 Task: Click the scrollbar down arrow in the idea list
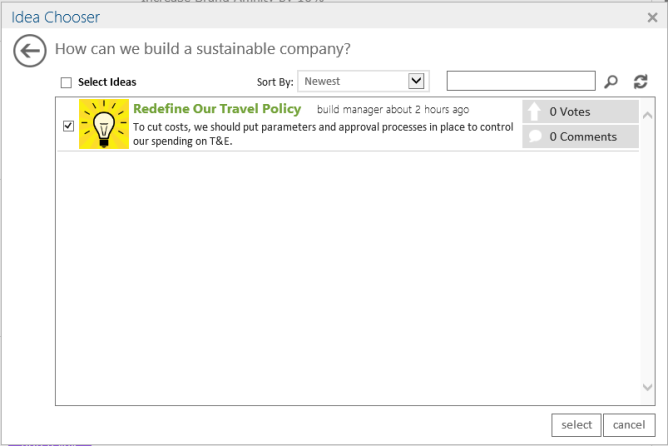pos(647,387)
